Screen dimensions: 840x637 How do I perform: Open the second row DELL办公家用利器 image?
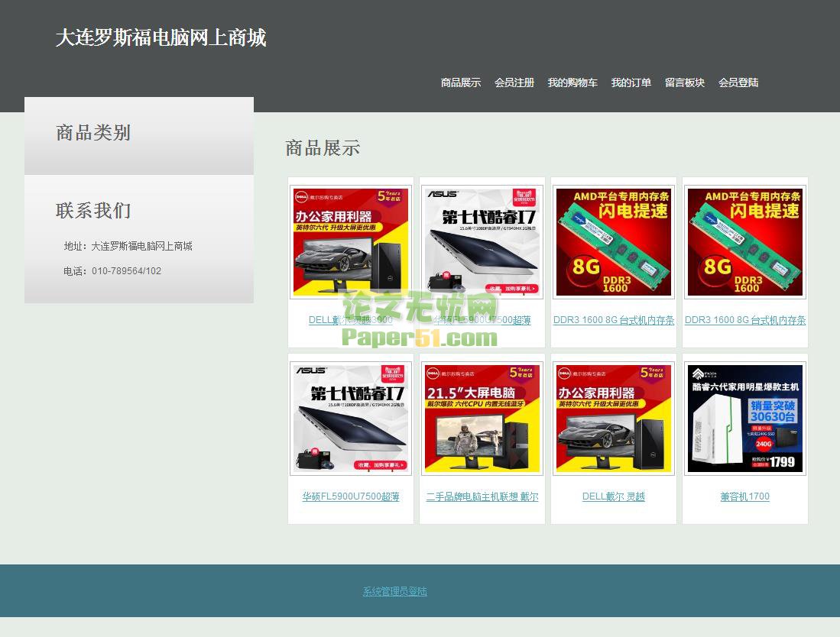(614, 418)
